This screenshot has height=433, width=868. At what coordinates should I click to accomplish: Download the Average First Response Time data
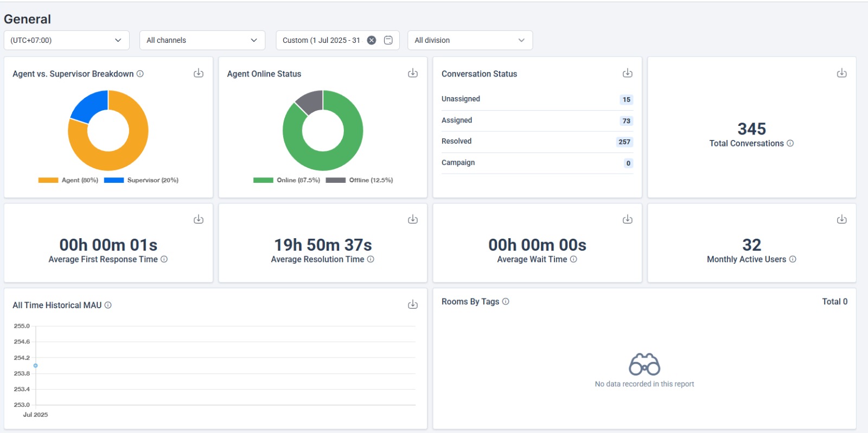199,219
